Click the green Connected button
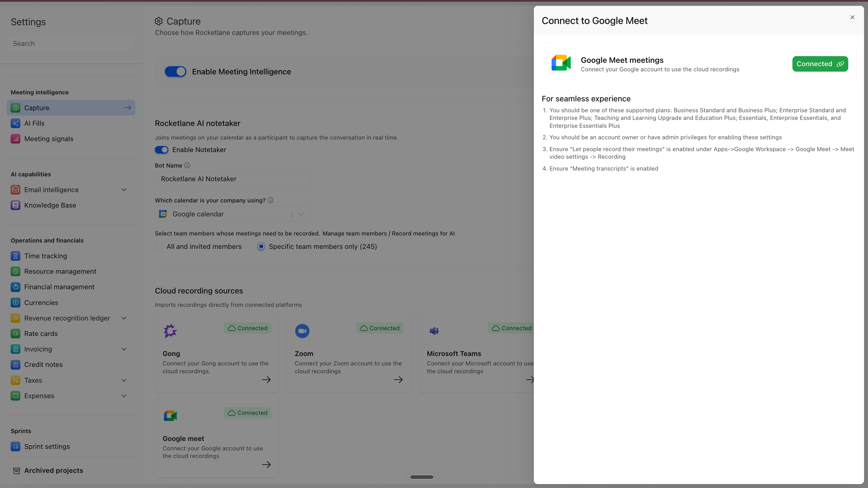This screenshot has width=868, height=488. pyautogui.click(x=820, y=64)
